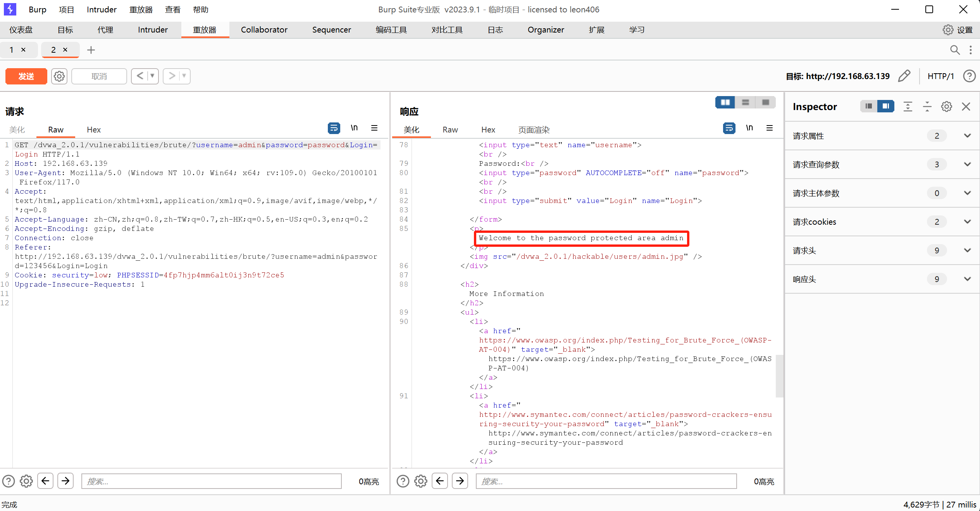Go to next request in history
Viewport: 980px width, 511px height.
coord(172,76)
